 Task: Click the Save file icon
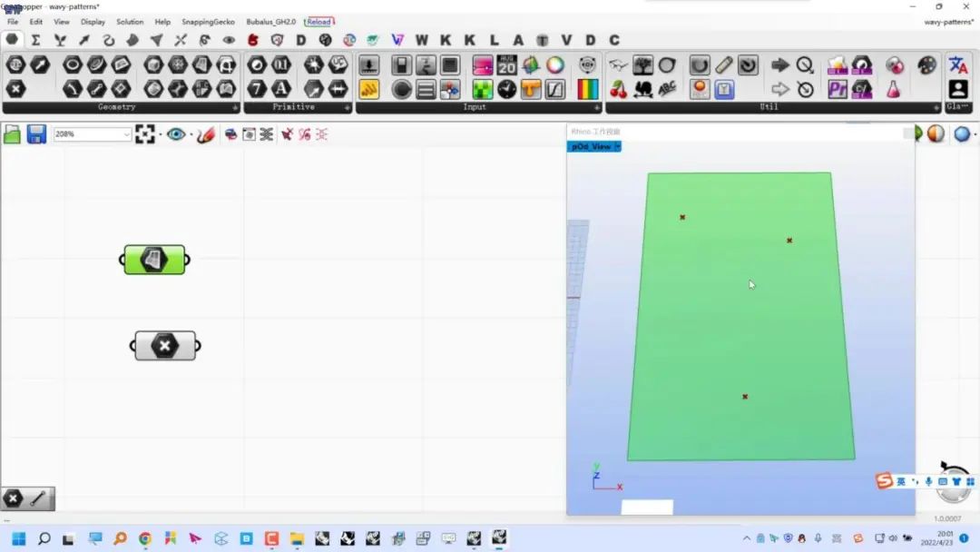pos(36,134)
